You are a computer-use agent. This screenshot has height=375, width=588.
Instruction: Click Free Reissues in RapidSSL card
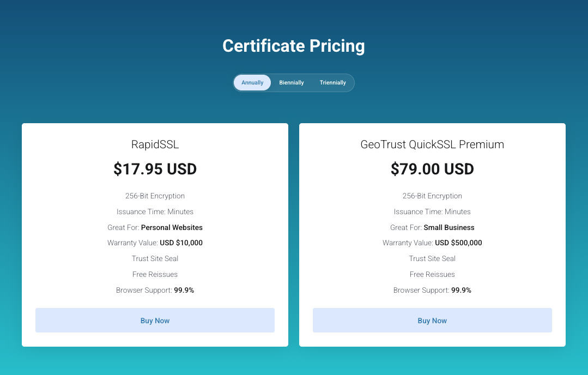click(x=155, y=275)
